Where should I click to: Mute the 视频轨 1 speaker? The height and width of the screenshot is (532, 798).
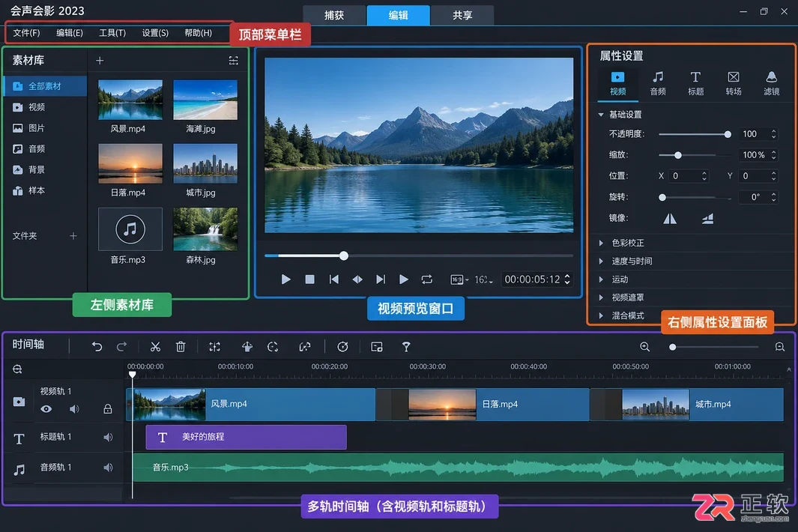point(74,409)
